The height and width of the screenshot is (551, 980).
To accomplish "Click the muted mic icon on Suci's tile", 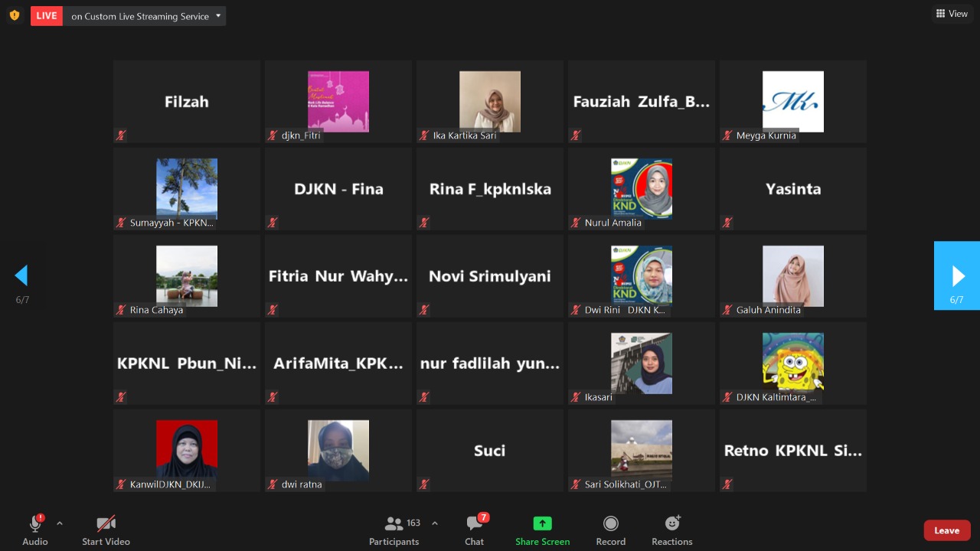I will click(424, 484).
